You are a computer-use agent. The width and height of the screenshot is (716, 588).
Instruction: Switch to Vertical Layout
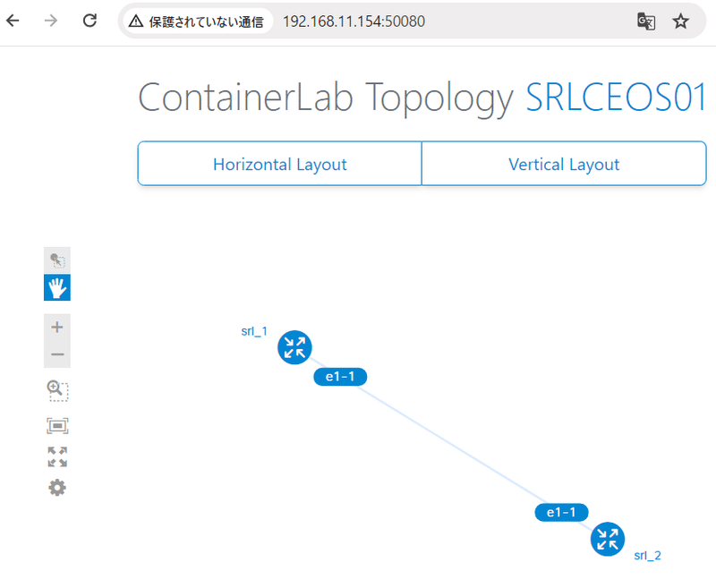coord(564,164)
